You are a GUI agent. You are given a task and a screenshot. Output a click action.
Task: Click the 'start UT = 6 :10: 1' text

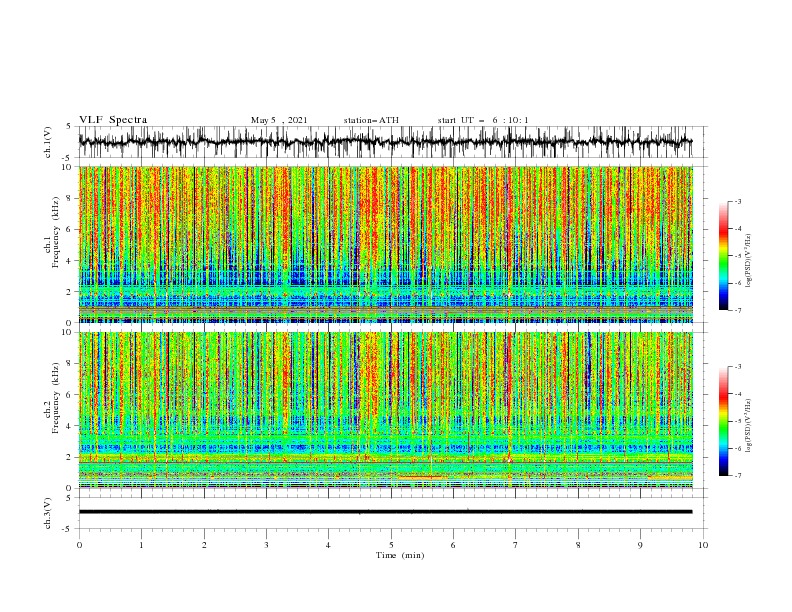click(483, 120)
